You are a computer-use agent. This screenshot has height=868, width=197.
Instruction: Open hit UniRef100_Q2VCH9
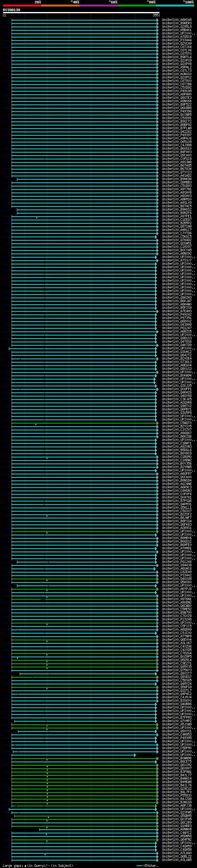tap(177, 43)
